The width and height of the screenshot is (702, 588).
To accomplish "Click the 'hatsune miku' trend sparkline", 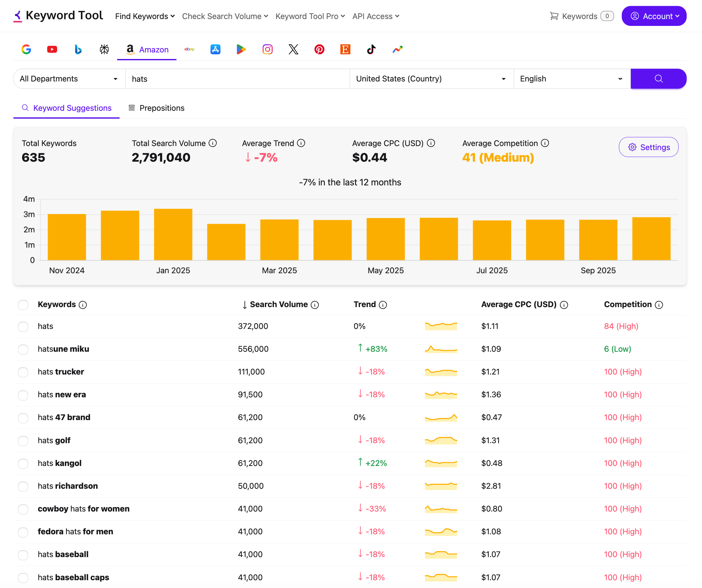I will [441, 349].
